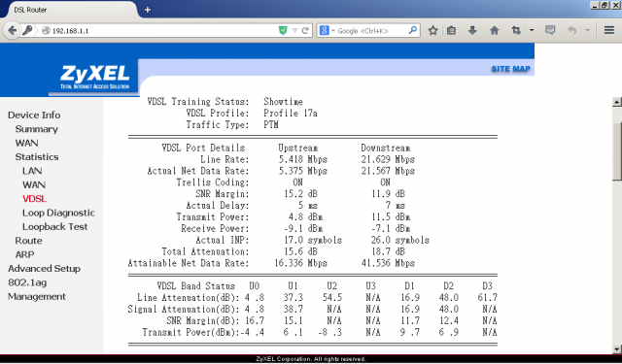The image size is (622, 364).
Task: Open the Google search engine selector
Action: [327, 30]
